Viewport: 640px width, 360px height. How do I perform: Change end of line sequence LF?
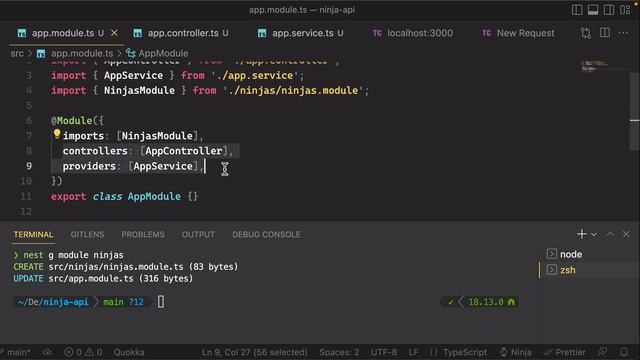click(413, 352)
